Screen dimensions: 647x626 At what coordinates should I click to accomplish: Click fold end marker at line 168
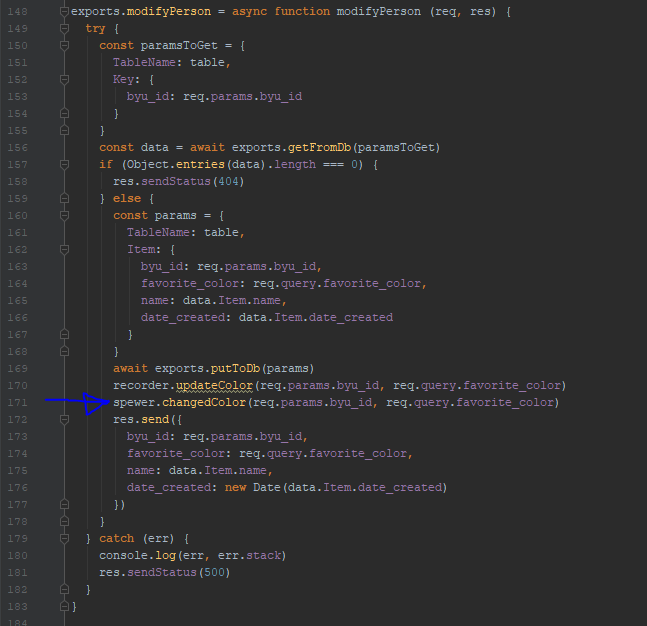tap(64, 351)
